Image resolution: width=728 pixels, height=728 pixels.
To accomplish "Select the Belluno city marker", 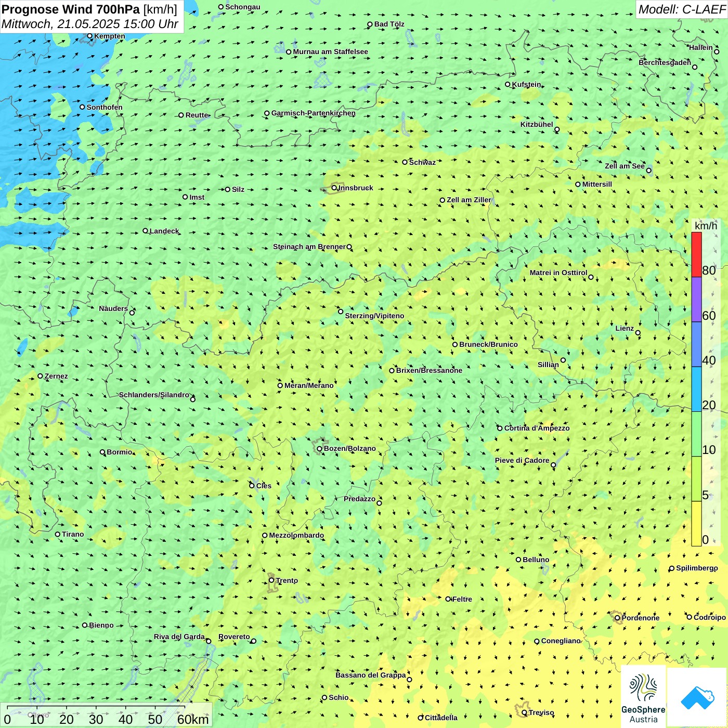I will pos(518,560).
